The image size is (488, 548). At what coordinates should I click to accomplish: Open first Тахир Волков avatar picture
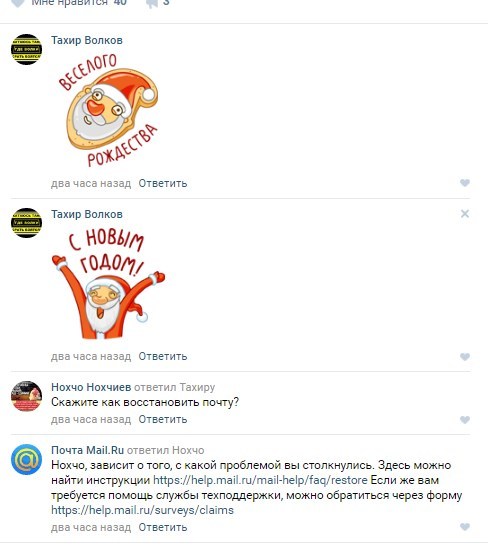(27, 49)
